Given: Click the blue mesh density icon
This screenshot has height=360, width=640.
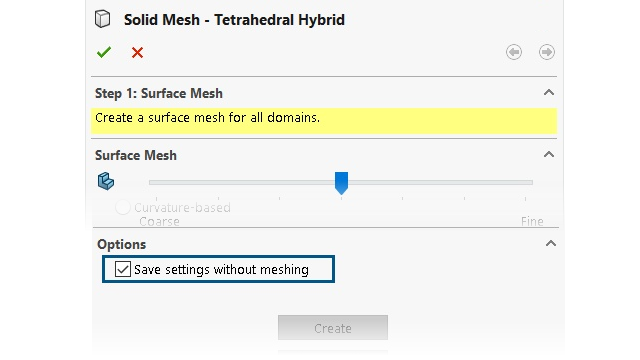Looking at the screenshot, I should [106, 181].
